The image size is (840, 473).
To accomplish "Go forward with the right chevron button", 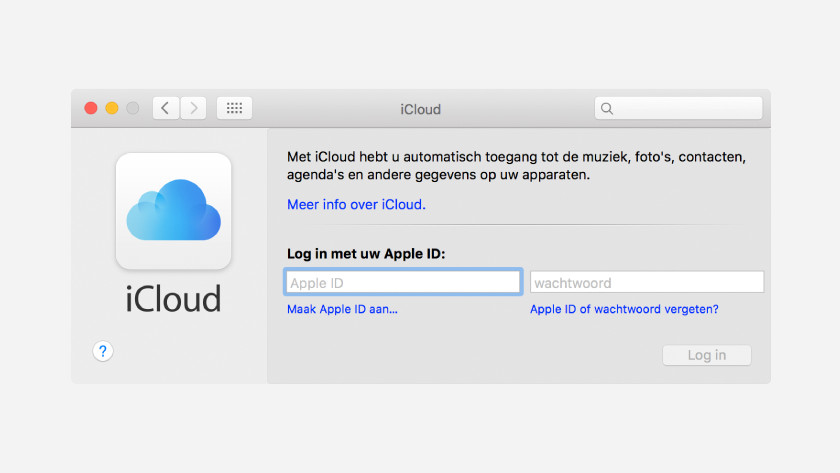I will point(193,108).
